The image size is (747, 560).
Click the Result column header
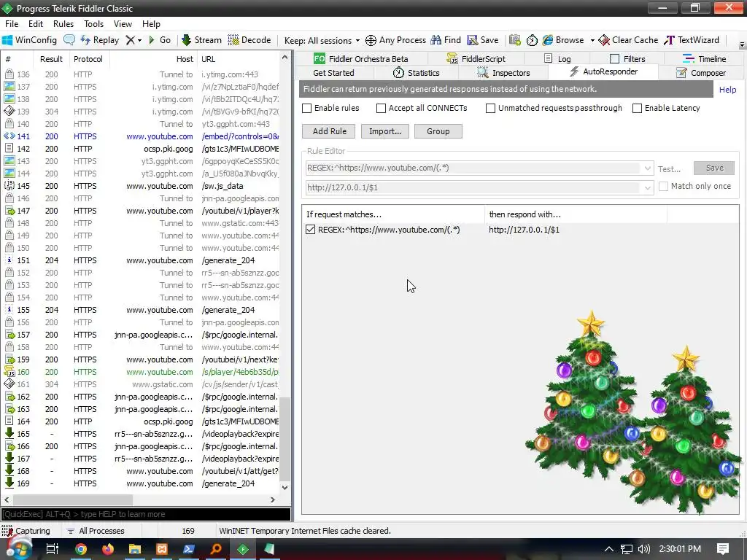point(51,59)
